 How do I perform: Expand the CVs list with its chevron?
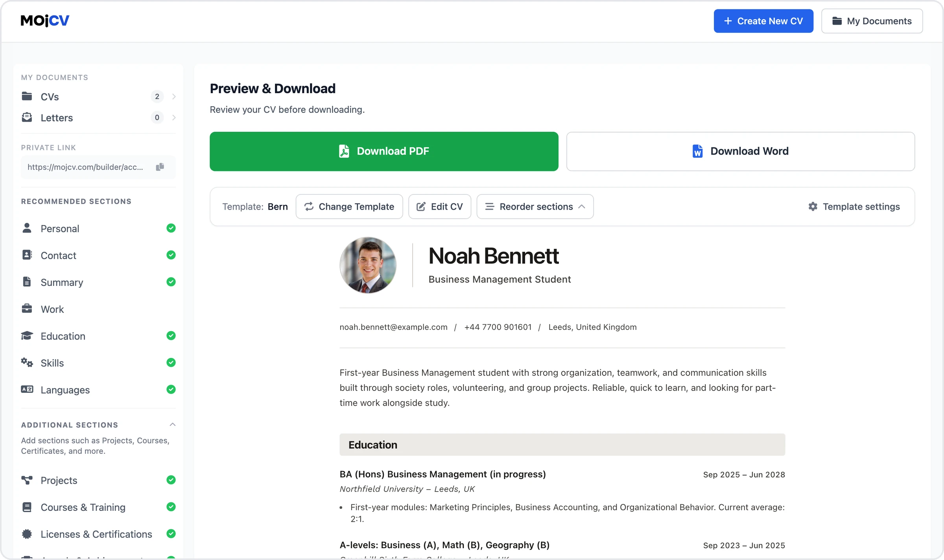point(174,96)
